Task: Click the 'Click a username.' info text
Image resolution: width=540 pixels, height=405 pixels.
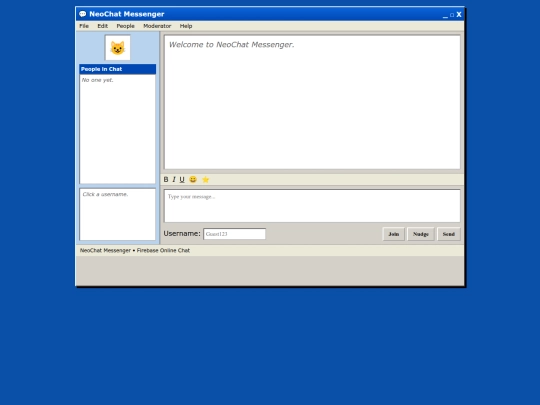Action: pyautogui.click(x=105, y=194)
